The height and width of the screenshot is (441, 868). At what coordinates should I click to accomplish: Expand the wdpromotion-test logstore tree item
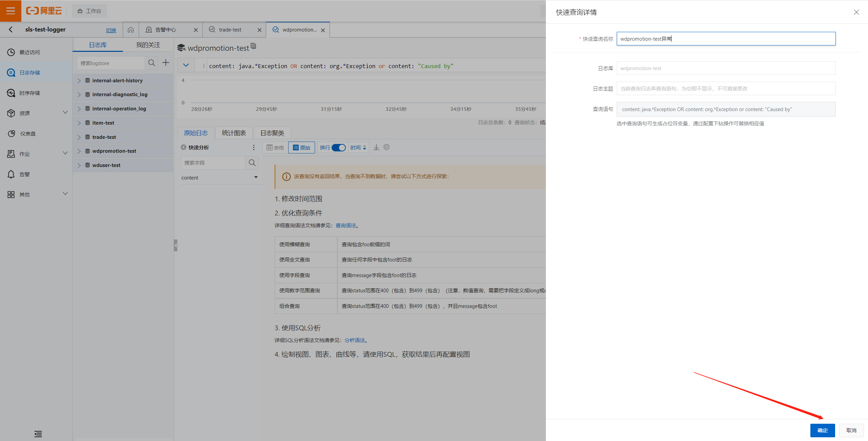[x=79, y=151]
